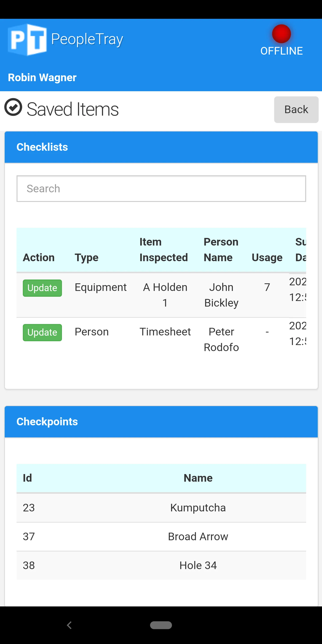Tap the Android back arrow
Viewport: 322px width, 644px height.
(x=69, y=625)
